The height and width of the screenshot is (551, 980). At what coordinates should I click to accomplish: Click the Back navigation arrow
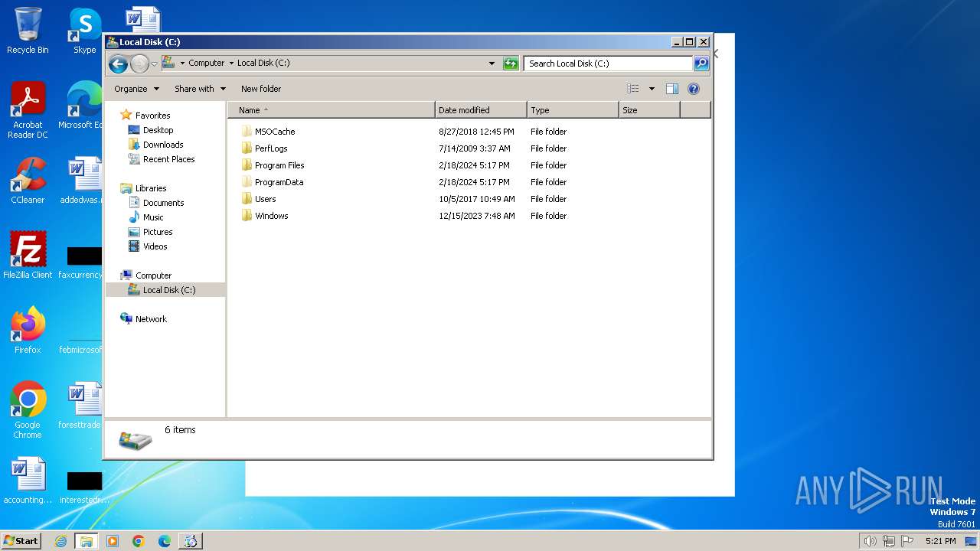[x=118, y=64]
